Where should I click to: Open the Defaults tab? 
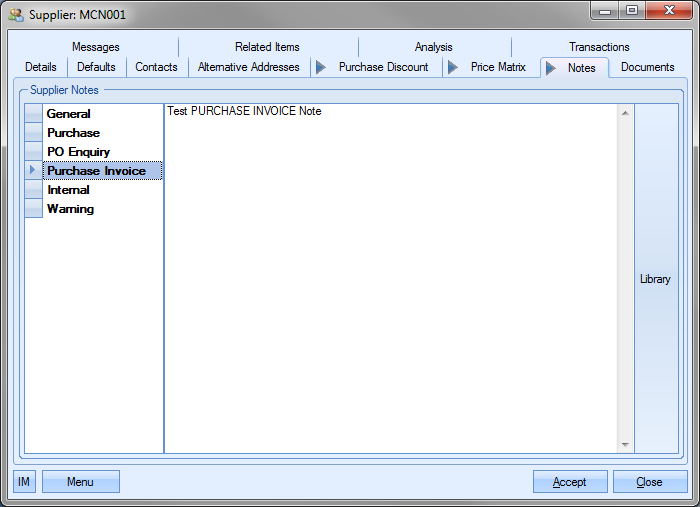pyautogui.click(x=96, y=67)
